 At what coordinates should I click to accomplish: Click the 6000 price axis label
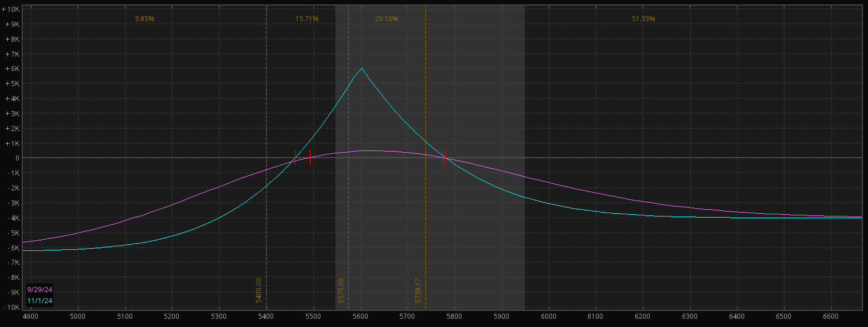pyautogui.click(x=549, y=316)
